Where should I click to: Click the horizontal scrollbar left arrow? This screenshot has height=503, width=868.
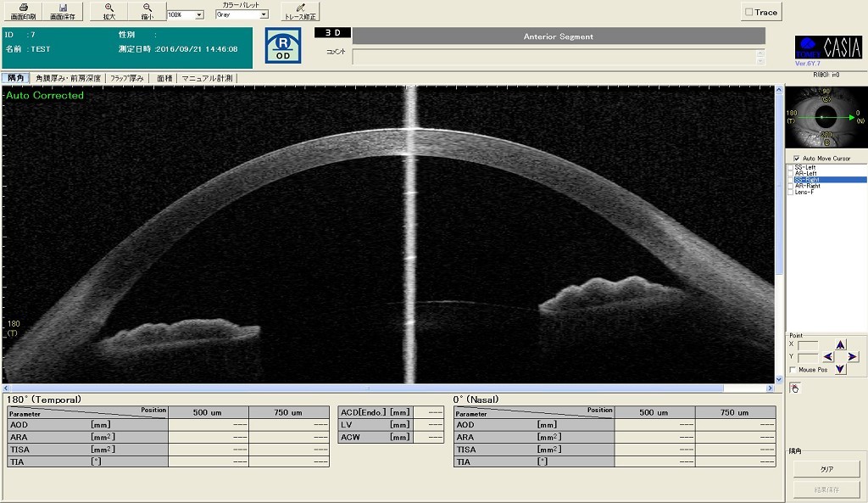coord(6,388)
